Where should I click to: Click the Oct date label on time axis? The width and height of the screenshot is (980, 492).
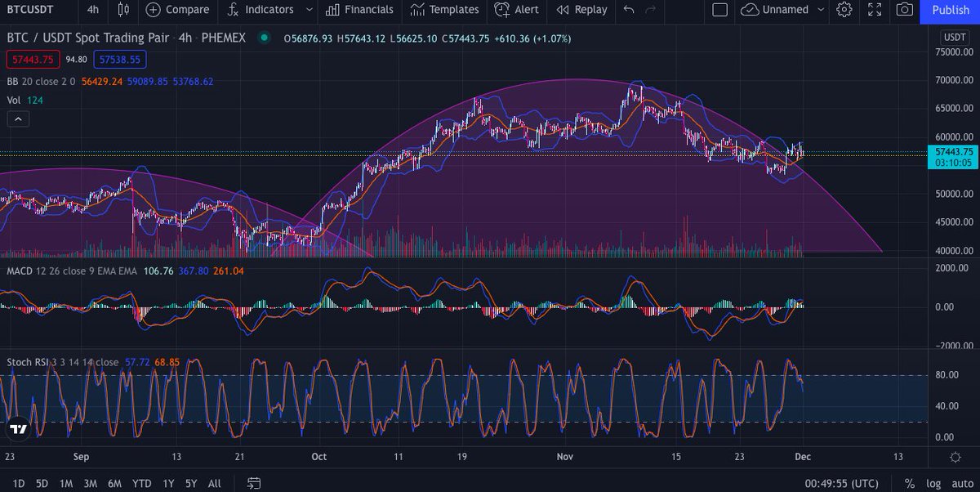click(319, 457)
